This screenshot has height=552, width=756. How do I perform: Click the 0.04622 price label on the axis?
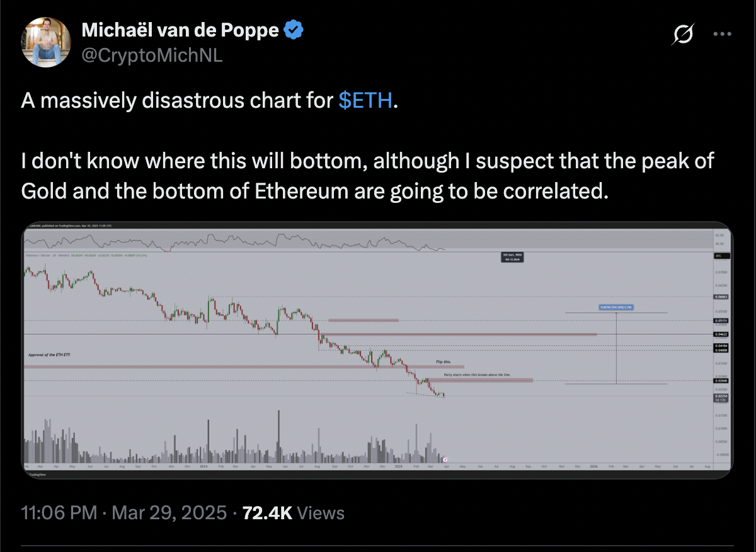721,334
